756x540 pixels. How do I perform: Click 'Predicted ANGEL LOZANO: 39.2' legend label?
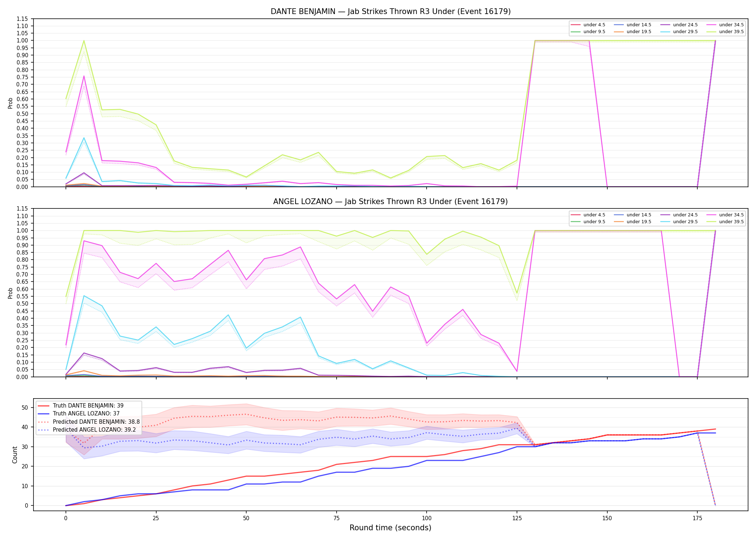(94, 430)
